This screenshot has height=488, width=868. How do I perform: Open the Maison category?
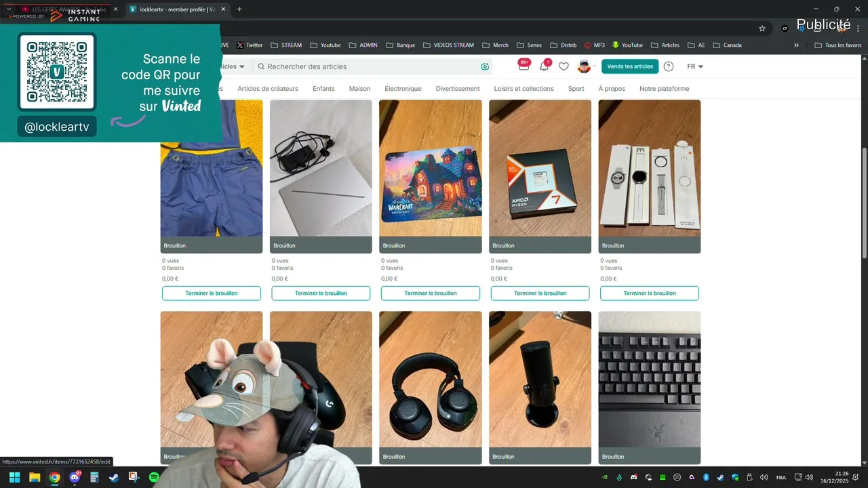pyautogui.click(x=359, y=89)
